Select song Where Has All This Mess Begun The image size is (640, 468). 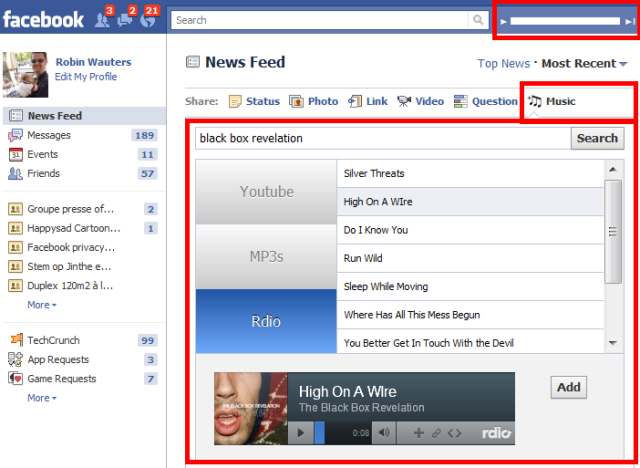pyautogui.click(x=470, y=315)
